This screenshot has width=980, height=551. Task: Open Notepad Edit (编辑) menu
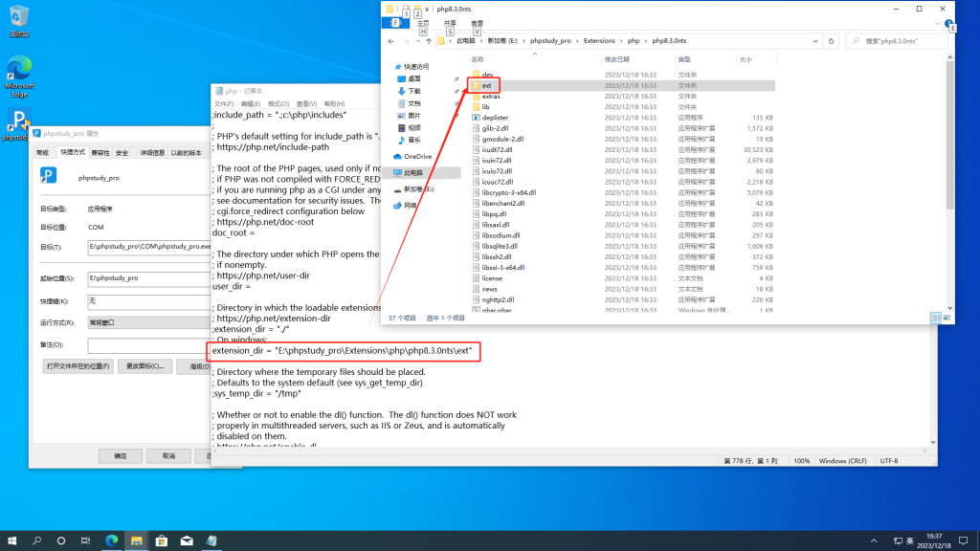coord(251,104)
